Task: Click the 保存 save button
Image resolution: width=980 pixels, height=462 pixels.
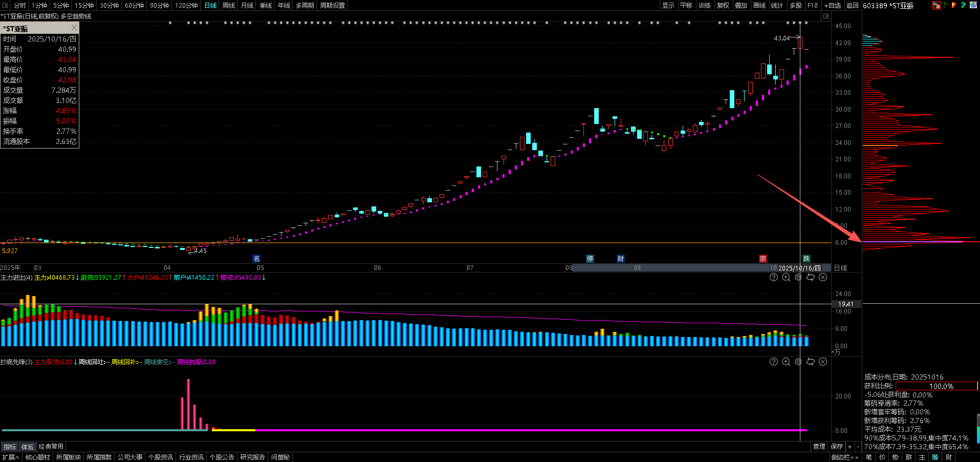Action: (837, 447)
